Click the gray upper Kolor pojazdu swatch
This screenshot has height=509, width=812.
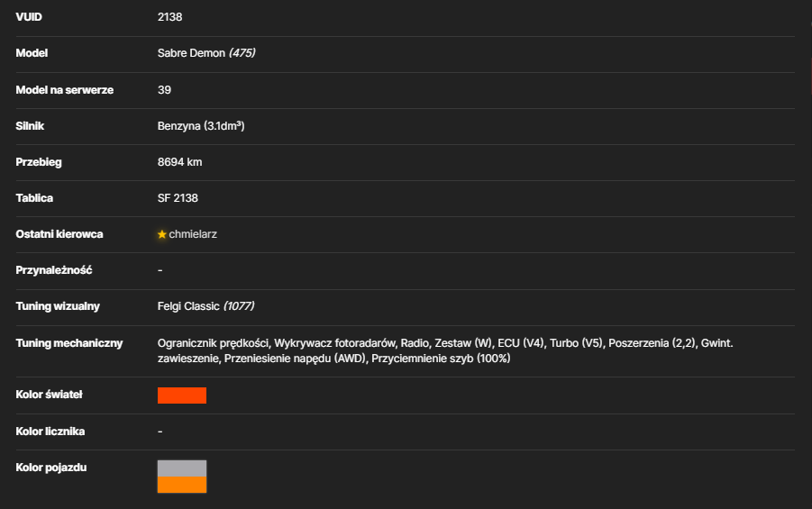[x=182, y=468]
